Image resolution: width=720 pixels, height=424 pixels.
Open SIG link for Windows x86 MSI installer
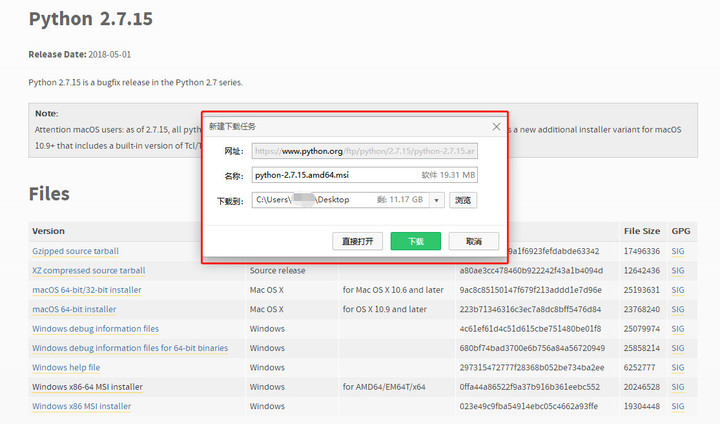pos(678,406)
